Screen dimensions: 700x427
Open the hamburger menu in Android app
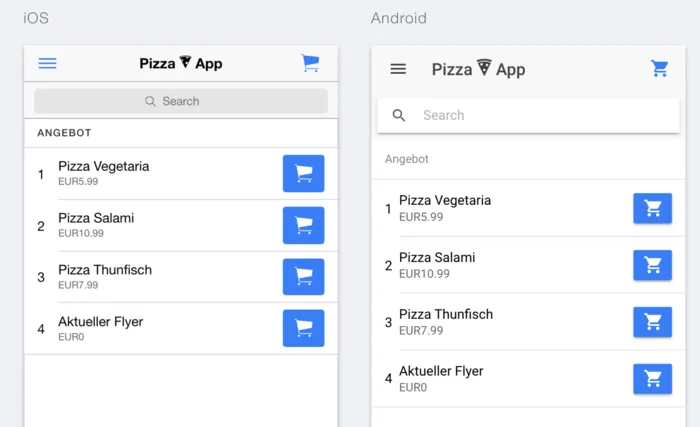coord(398,69)
